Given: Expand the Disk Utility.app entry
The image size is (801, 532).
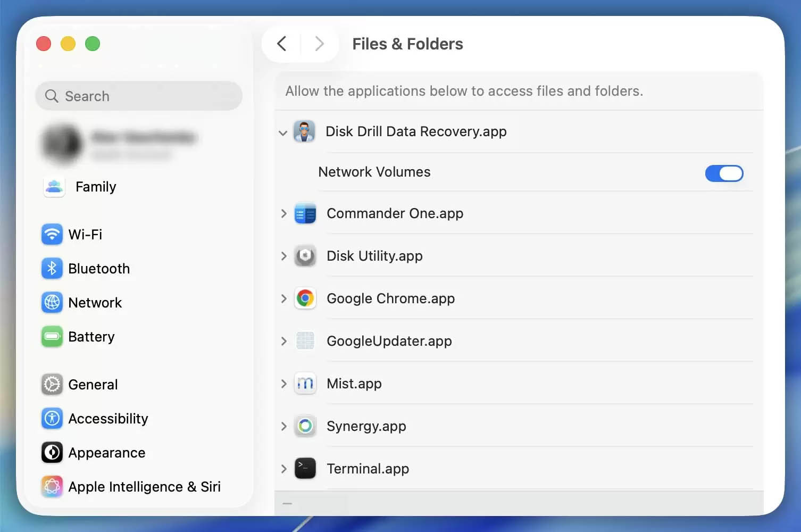Looking at the screenshot, I should pos(283,256).
